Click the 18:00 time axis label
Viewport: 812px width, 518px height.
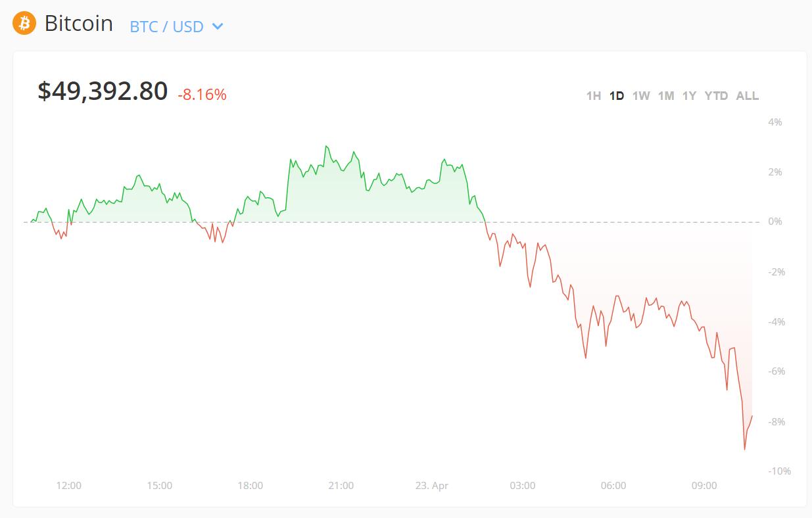[x=251, y=486]
